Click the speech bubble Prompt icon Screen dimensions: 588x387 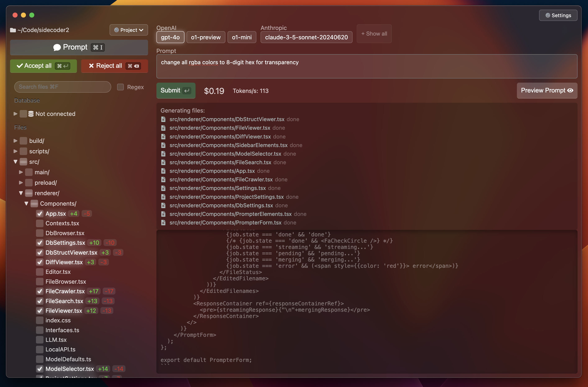57,47
